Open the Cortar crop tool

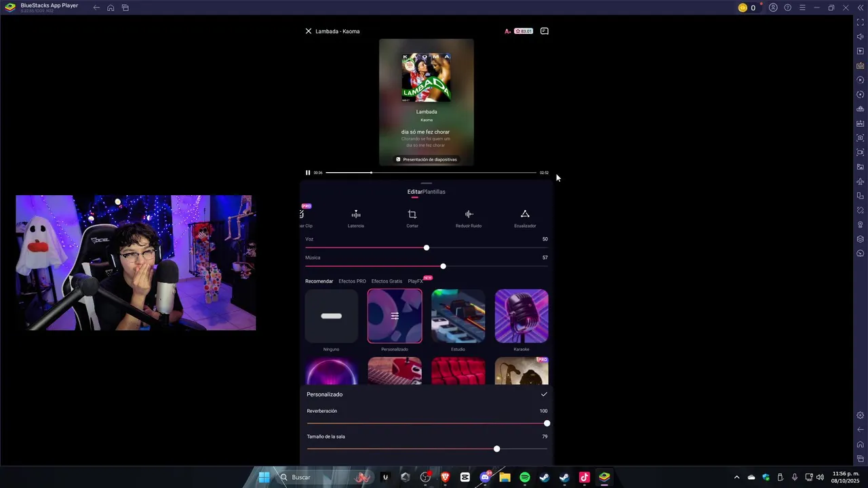pos(412,218)
